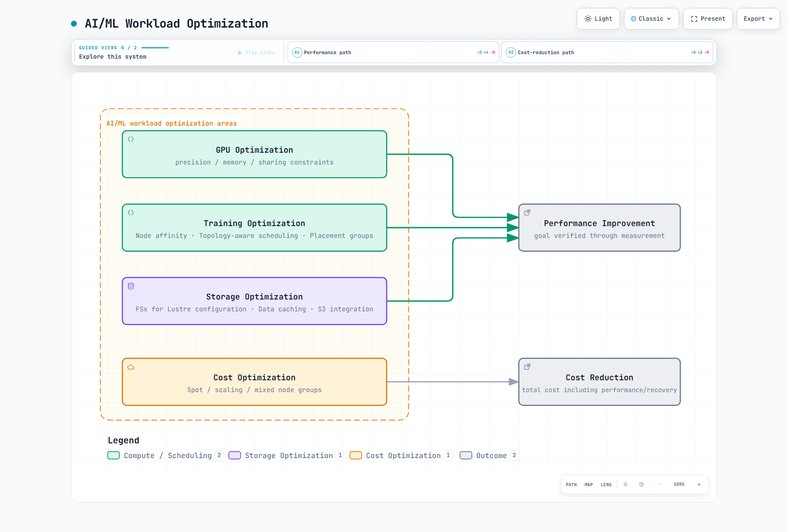Image resolution: width=788 pixels, height=532 pixels.
Task: Toggle the Light theme mode
Action: [598, 19]
